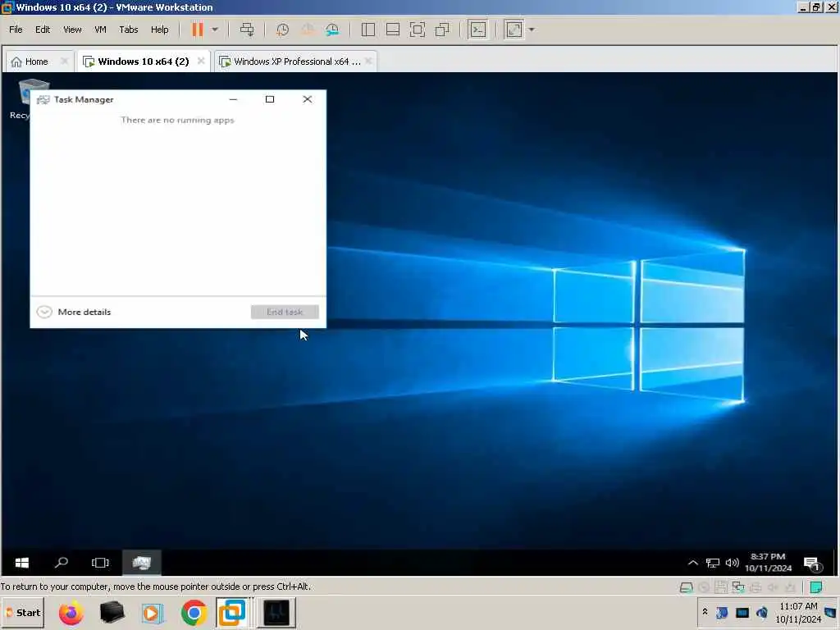
Task: Click the host Start button
Action: tap(23, 612)
